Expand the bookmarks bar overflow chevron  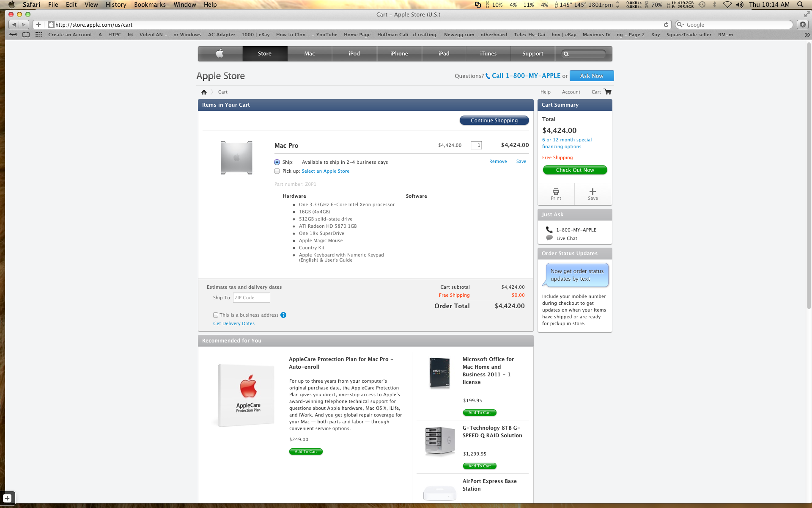(807, 35)
